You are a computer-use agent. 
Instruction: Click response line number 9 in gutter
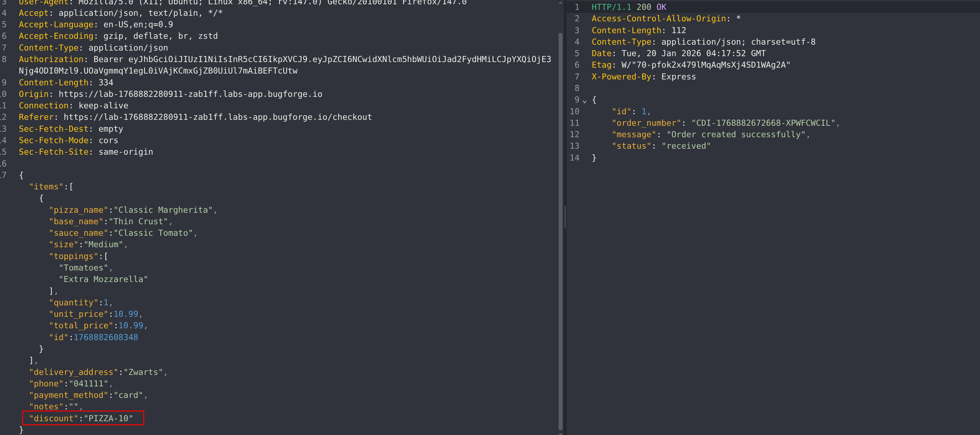[577, 100]
